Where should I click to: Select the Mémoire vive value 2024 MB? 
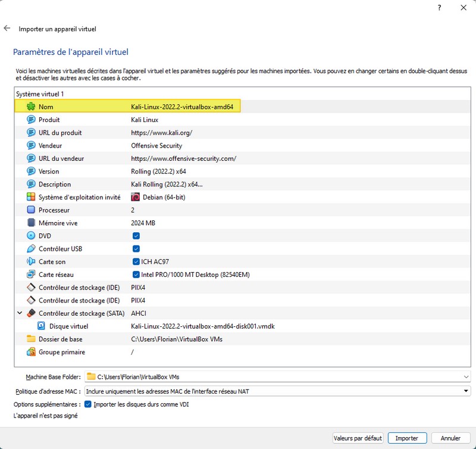(143, 223)
